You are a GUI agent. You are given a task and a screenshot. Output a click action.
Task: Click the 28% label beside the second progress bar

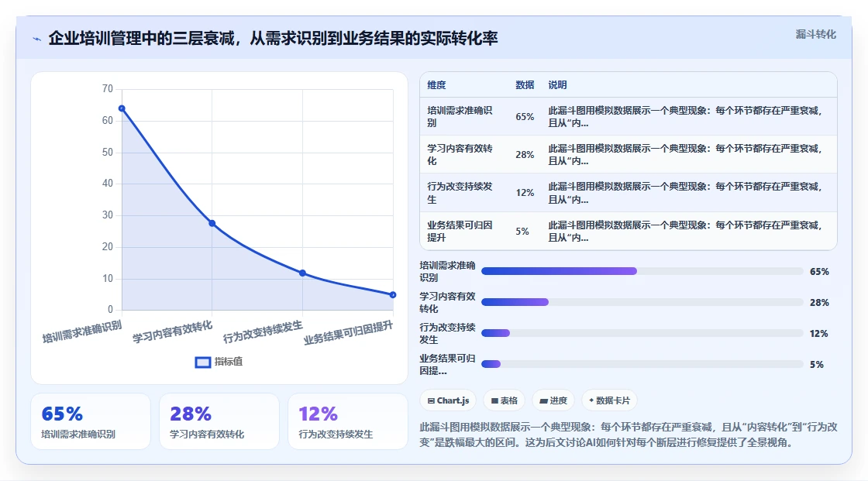click(x=819, y=303)
